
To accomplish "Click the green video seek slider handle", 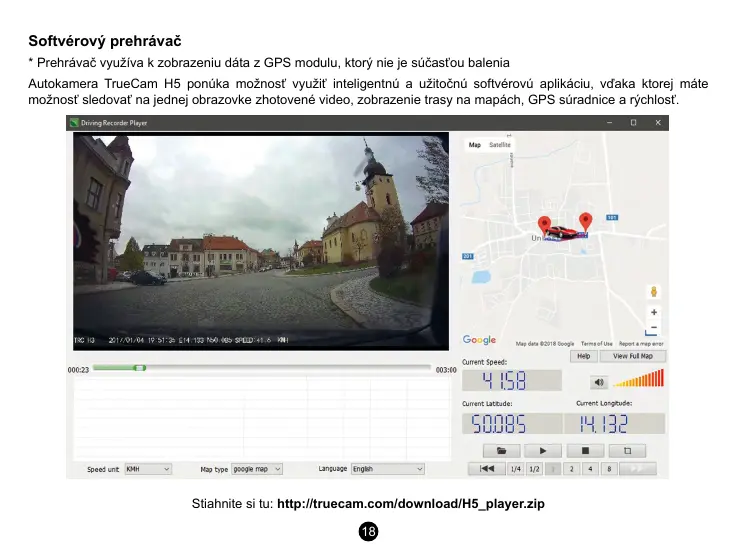I will pyautogui.click(x=140, y=368).
